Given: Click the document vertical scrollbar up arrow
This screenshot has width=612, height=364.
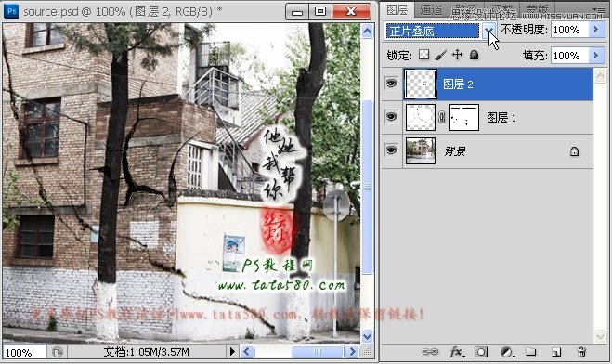Looking at the screenshot, I should pyautogui.click(x=367, y=31).
